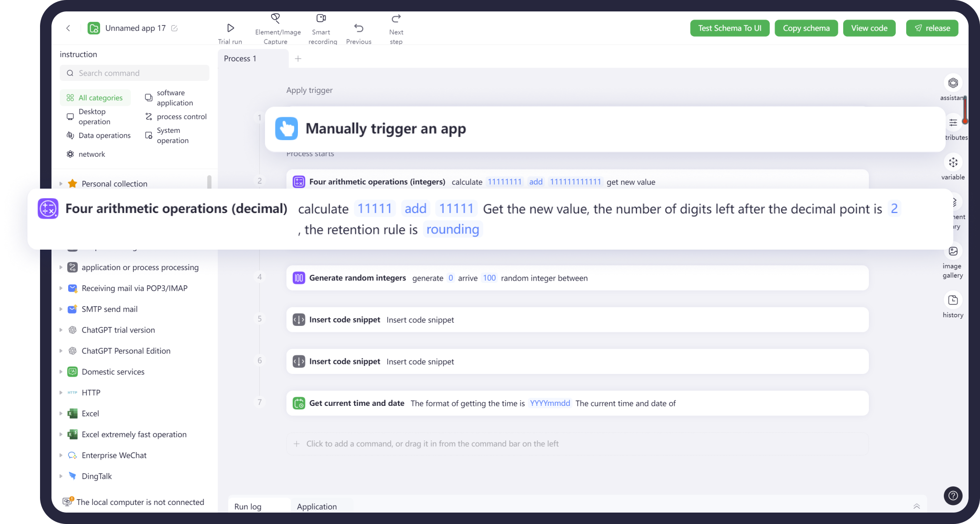This screenshot has height=524, width=980.
Task: Click the 11111111 value in integer operation
Action: point(505,182)
